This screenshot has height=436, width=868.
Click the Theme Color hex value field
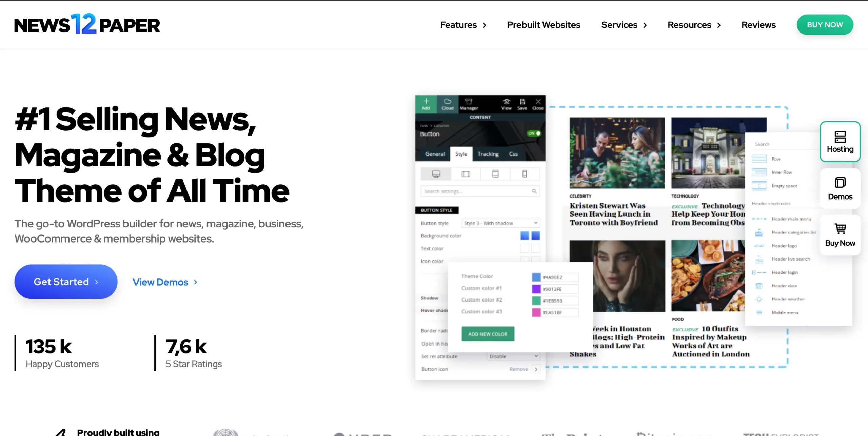coord(560,277)
